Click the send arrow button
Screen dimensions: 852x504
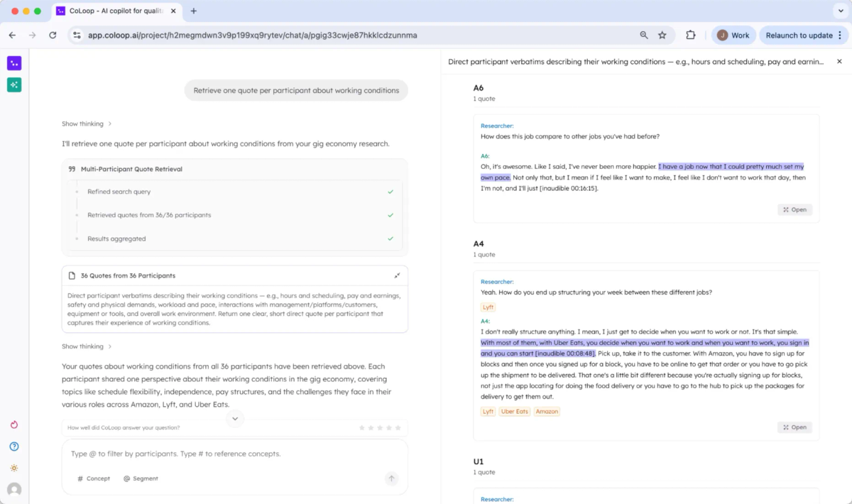point(391,478)
